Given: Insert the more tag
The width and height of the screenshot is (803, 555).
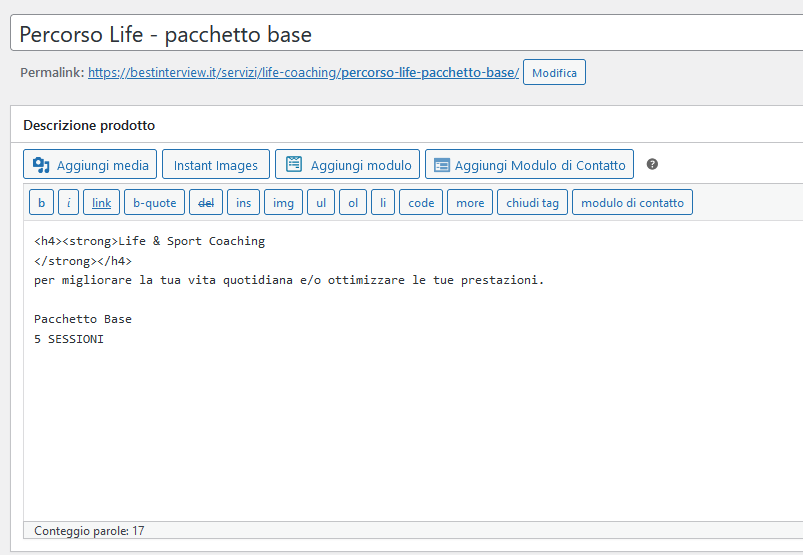Looking at the screenshot, I should click(x=470, y=203).
